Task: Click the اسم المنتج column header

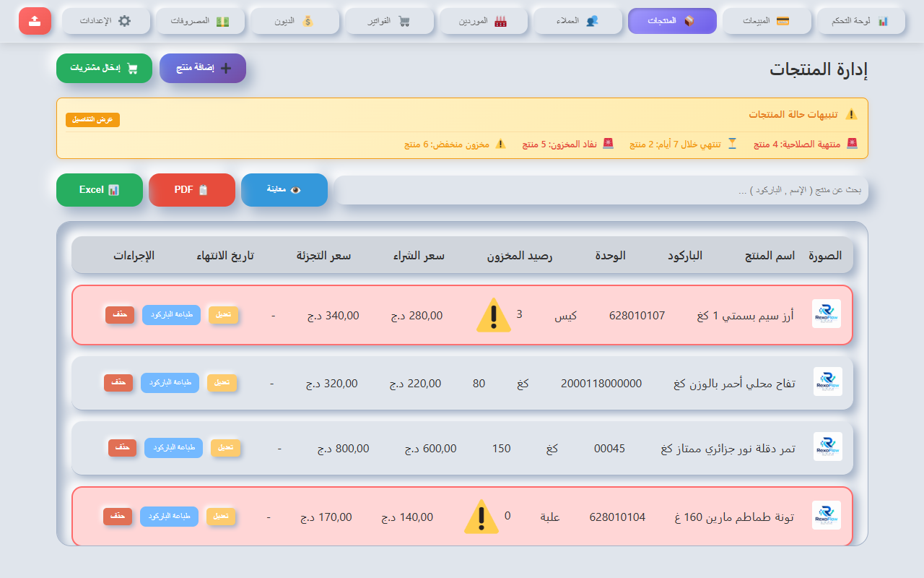Action: click(x=770, y=256)
